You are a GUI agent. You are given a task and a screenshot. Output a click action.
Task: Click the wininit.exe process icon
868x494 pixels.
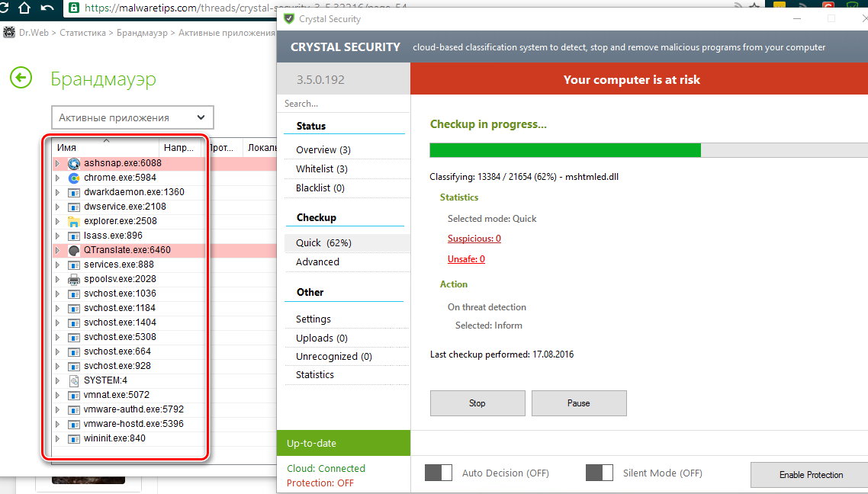click(74, 438)
